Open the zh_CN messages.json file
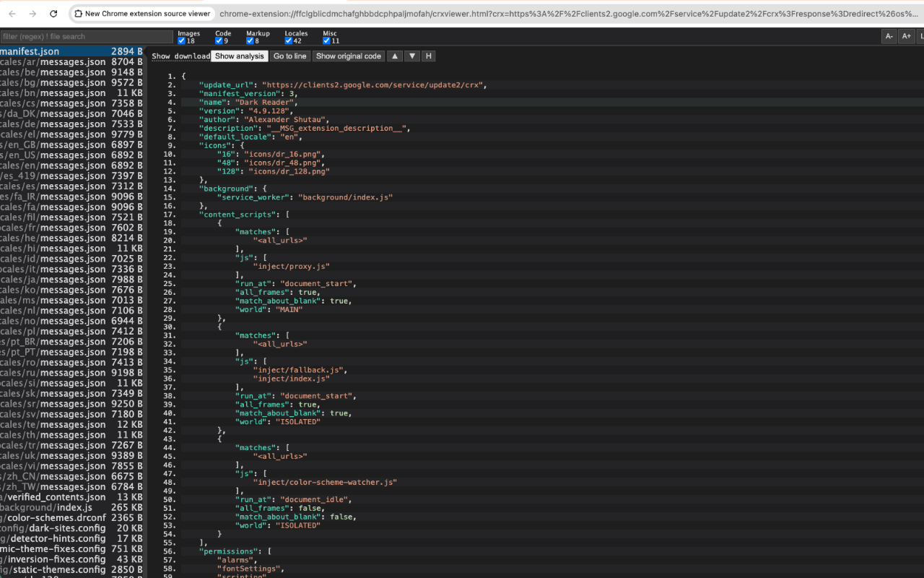 coord(72,476)
